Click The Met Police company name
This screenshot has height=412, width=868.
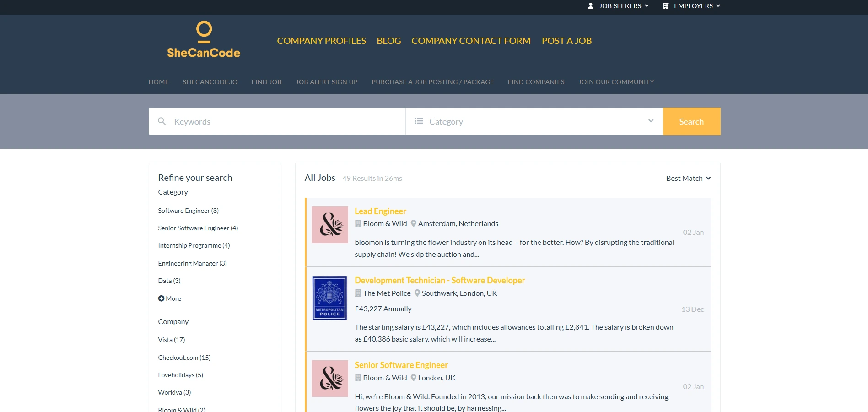pyautogui.click(x=387, y=293)
